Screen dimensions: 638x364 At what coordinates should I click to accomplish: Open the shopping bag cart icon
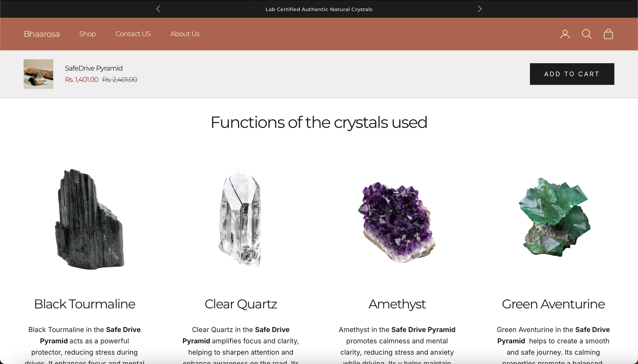tap(608, 34)
